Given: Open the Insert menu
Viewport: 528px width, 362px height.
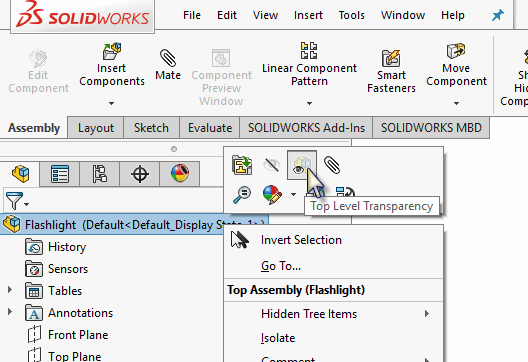Looking at the screenshot, I should click(x=308, y=15).
